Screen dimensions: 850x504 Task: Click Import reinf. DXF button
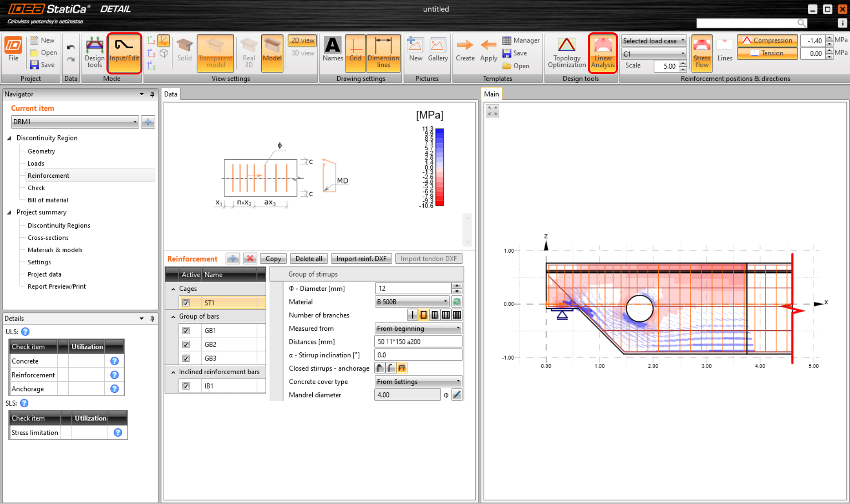tap(361, 258)
